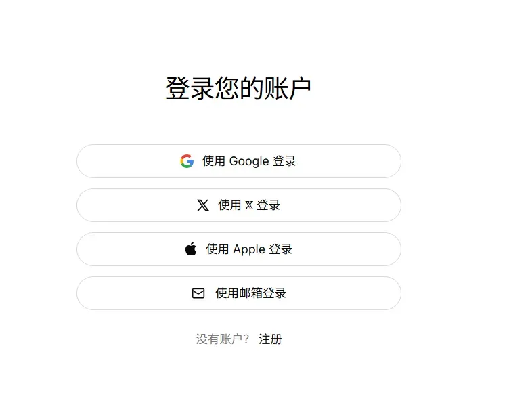The height and width of the screenshot is (407, 532).
Task: Select the 使用 Apple 登录 button
Action: click(x=239, y=249)
